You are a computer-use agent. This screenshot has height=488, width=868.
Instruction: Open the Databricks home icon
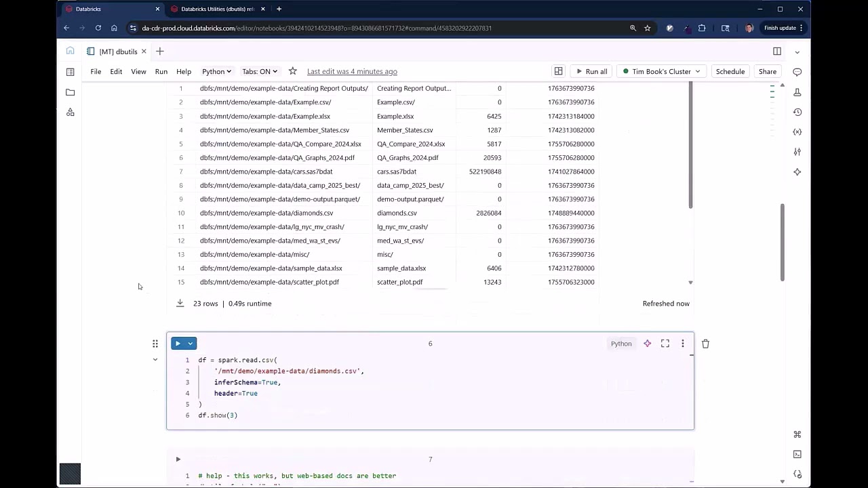point(70,51)
